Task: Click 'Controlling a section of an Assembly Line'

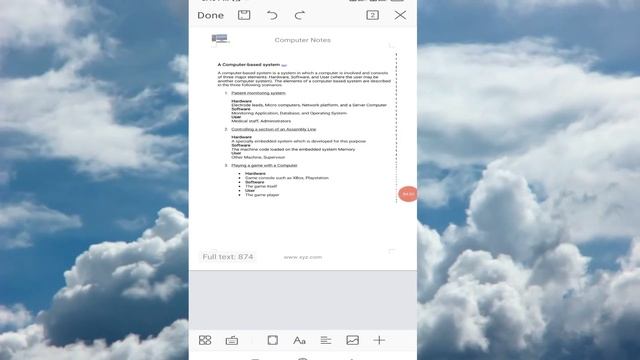Action: coord(273,129)
